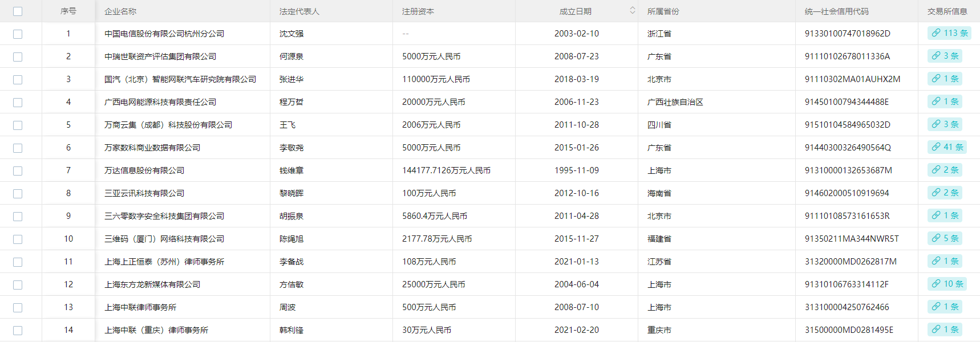Open exchange info tag for 国汽（北京）智能网联汽车研究院有限公司
The height and width of the screenshot is (342, 980).
click(945, 79)
